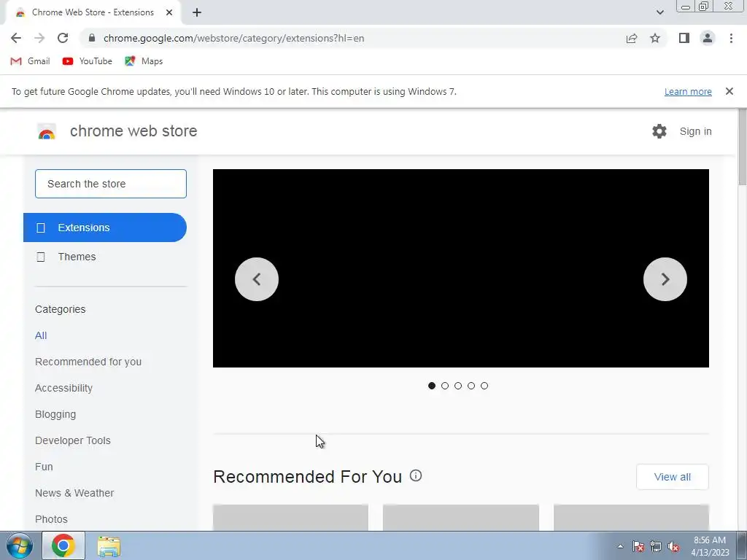Focus the Search the store field
The image size is (747, 560).
pyautogui.click(x=111, y=184)
